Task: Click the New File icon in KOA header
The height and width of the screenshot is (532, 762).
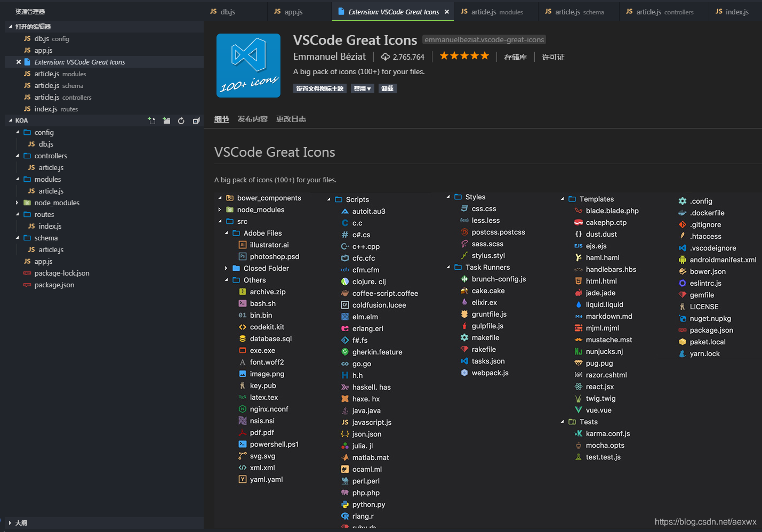Action: 152,120
